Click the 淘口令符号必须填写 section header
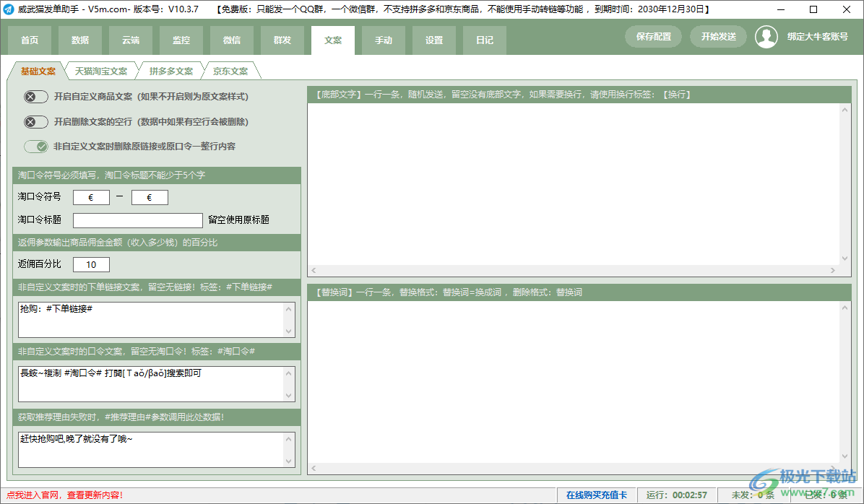This screenshot has height=504, width=864. click(157, 175)
